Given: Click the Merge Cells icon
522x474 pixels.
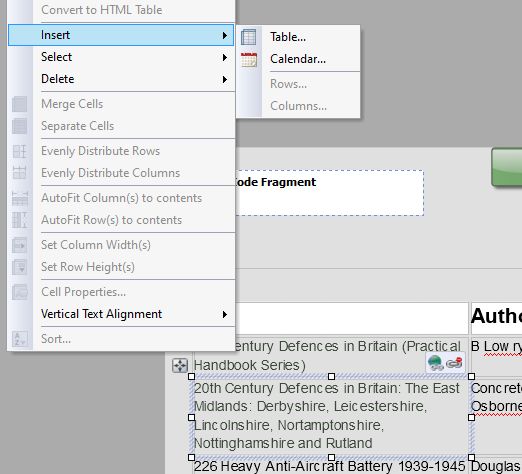Looking at the screenshot, I should (20, 104).
